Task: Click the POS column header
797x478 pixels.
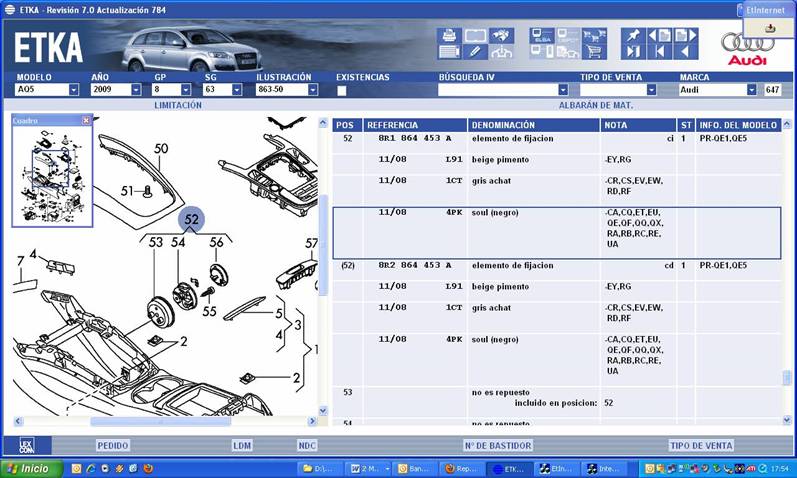Action: point(347,125)
